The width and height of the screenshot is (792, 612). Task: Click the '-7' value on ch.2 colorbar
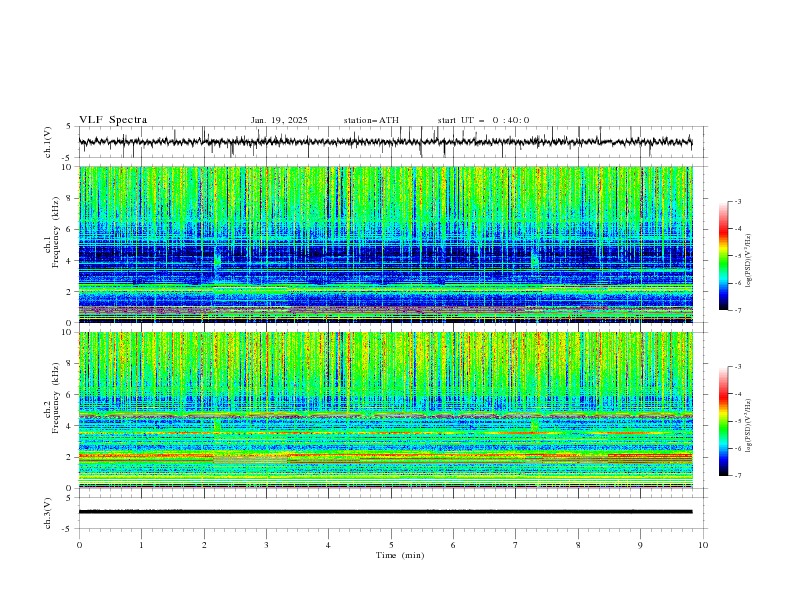click(x=737, y=476)
